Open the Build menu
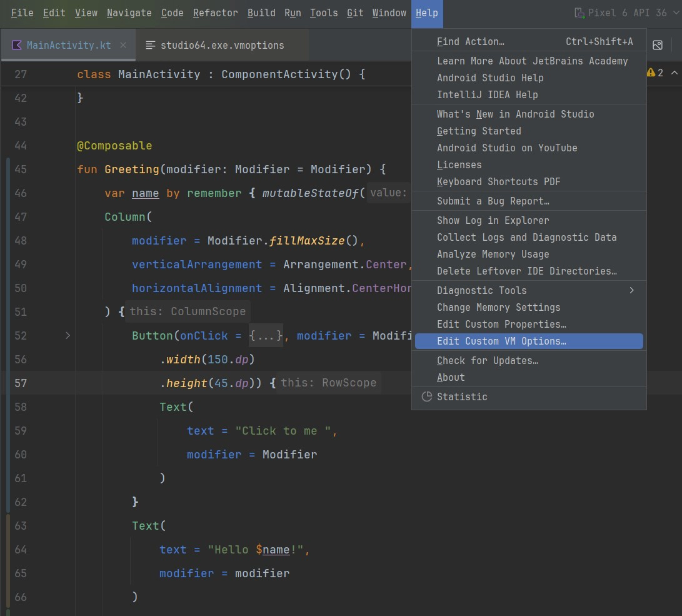Image resolution: width=682 pixels, height=616 pixels. tap(261, 13)
